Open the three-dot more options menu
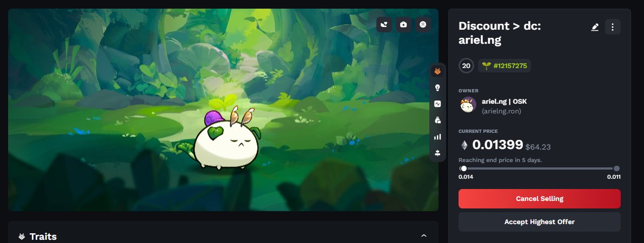Image resolution: width=644 pixels, height=243 pixels. coord(613,27)
